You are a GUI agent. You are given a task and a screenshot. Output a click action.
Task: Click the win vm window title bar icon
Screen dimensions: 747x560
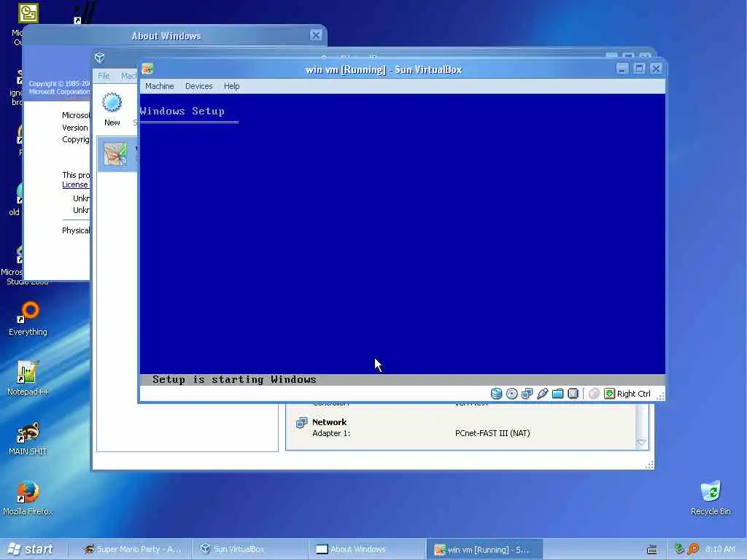(147, 69)
